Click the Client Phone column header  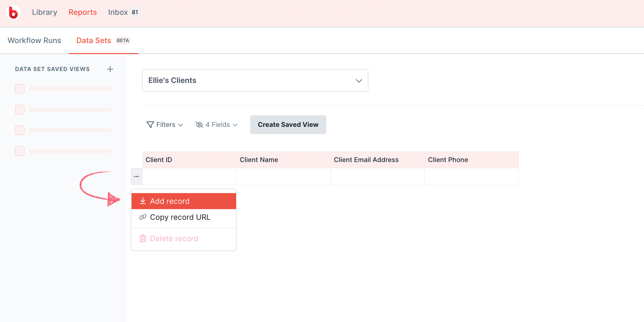coord(472,160)
